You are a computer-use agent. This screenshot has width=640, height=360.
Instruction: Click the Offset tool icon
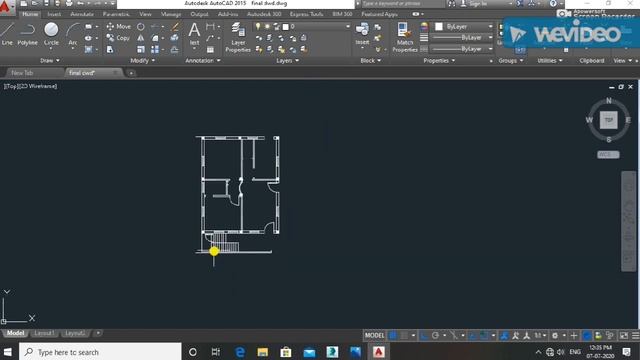pyautogui.click(x=175, y=49)
